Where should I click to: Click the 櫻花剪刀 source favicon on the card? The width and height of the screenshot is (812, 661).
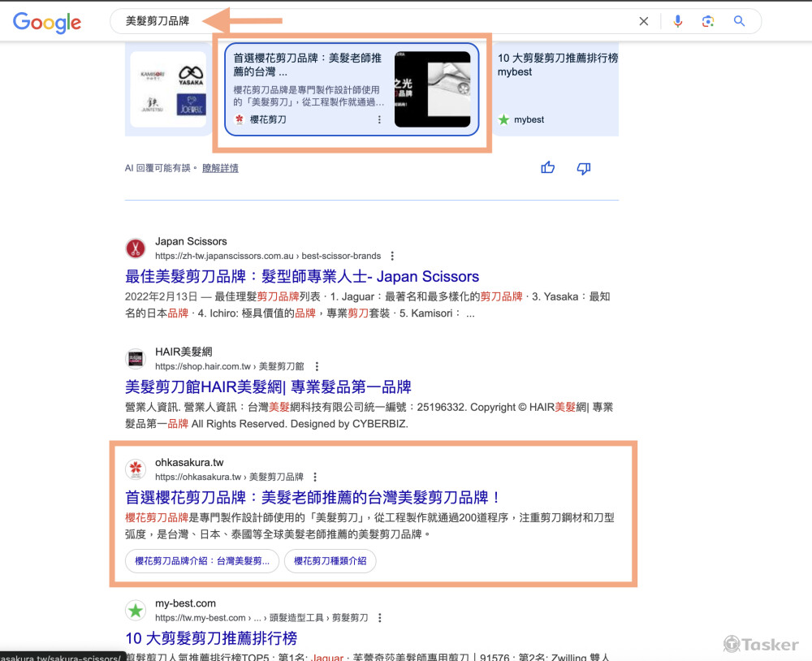point(240,119)
